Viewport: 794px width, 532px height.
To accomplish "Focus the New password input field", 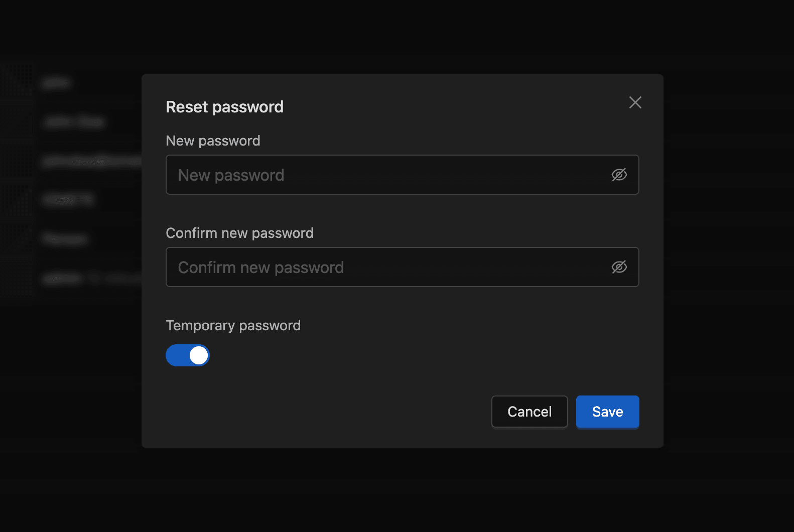I will pos(386,175).
